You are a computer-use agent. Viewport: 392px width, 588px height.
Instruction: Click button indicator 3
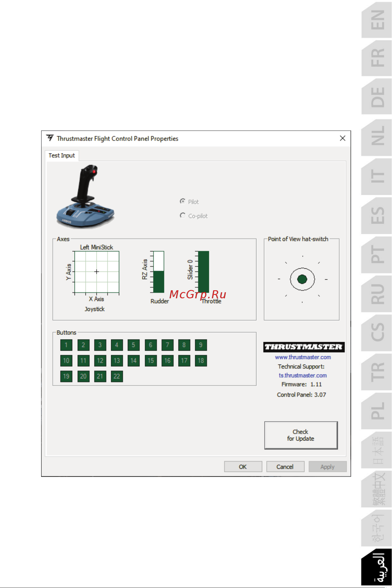pos(100,345)
